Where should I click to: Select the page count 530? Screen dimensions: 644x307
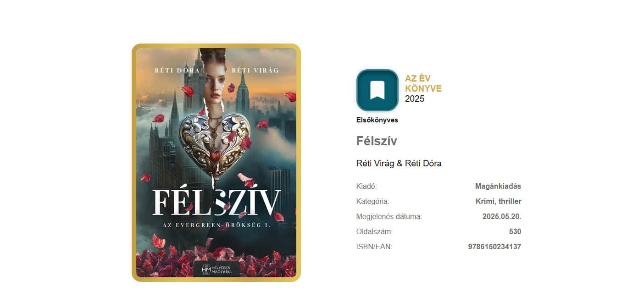coord(515,232)
